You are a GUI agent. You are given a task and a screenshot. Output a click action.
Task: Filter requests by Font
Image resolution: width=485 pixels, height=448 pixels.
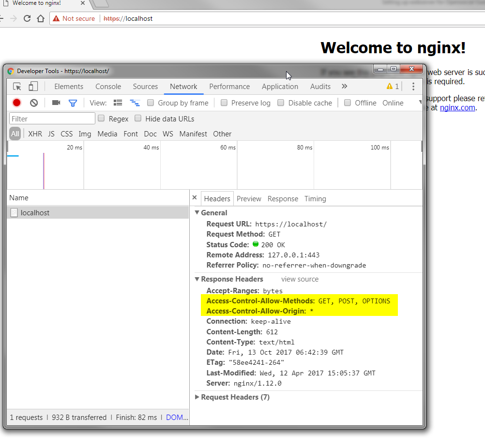point(131,134)
